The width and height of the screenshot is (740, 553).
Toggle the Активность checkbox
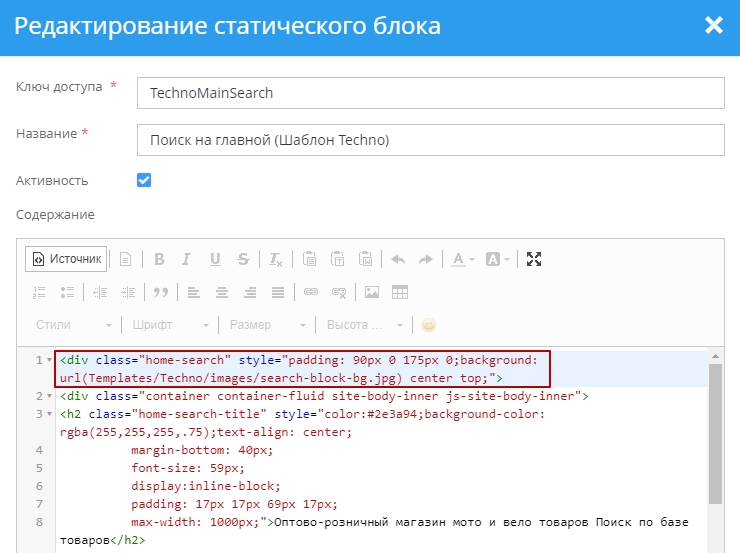144,181
